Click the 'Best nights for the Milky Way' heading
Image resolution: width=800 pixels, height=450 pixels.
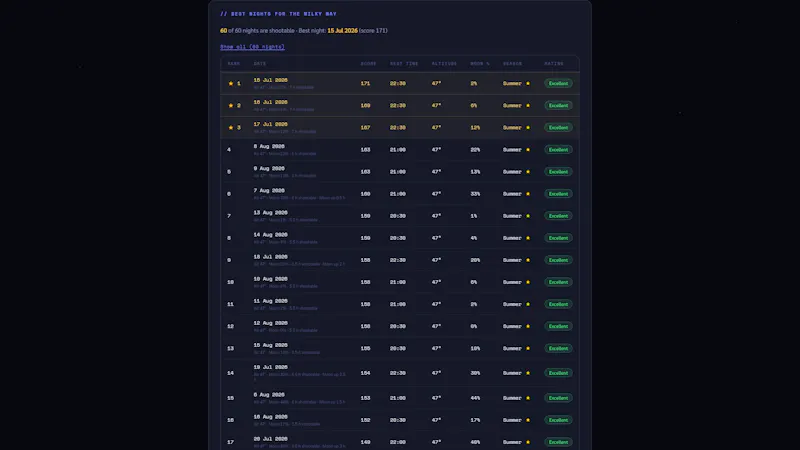click(278, 14)
